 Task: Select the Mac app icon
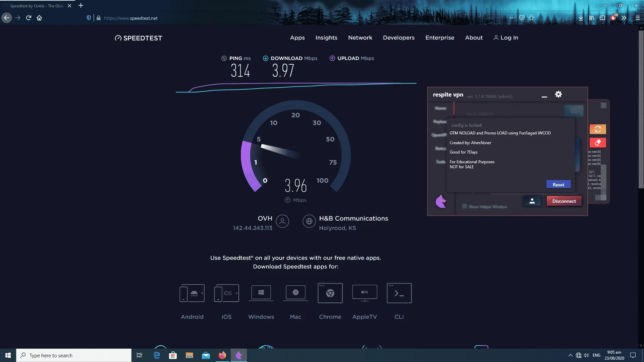pyautogui.click(x=296, y=293)
